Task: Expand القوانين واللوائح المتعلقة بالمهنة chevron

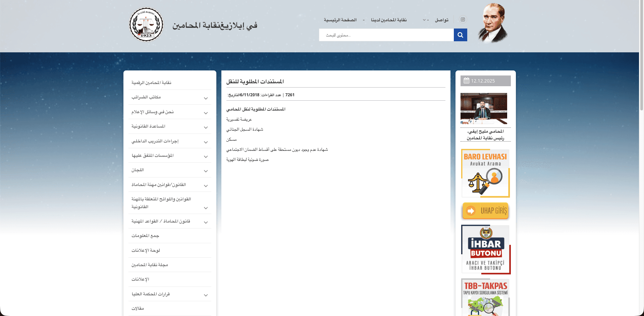Action: [x=206, y=208]
